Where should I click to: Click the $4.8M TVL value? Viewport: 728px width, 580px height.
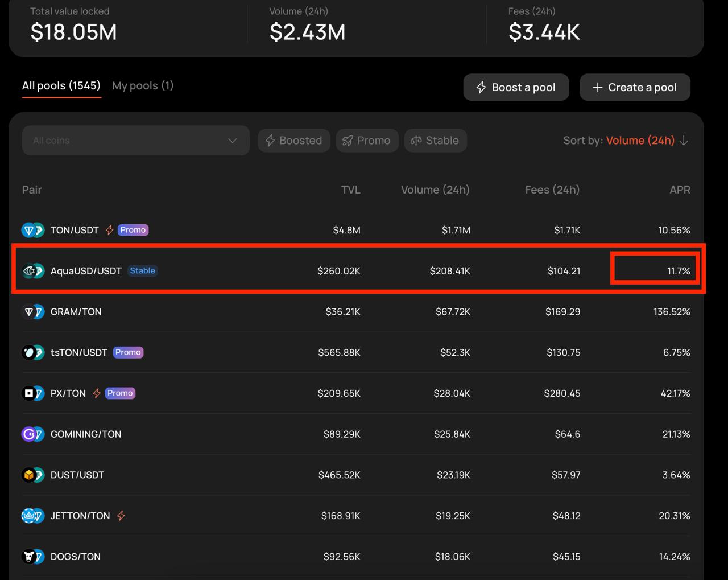coord(346,230)
